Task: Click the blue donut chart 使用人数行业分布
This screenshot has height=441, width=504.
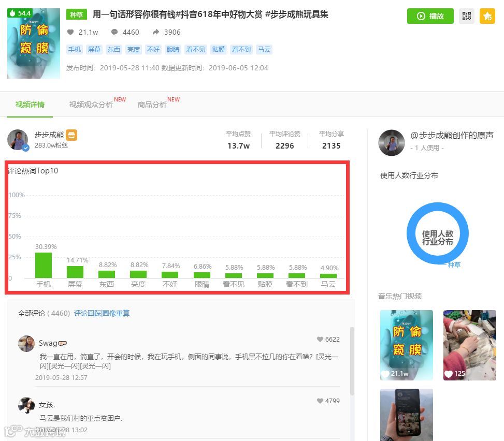Action: click(x=438, y=233)
